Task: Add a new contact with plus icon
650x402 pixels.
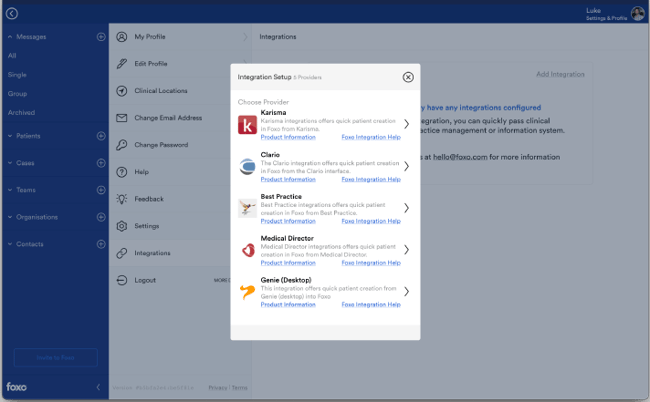Action: point(101,244)
